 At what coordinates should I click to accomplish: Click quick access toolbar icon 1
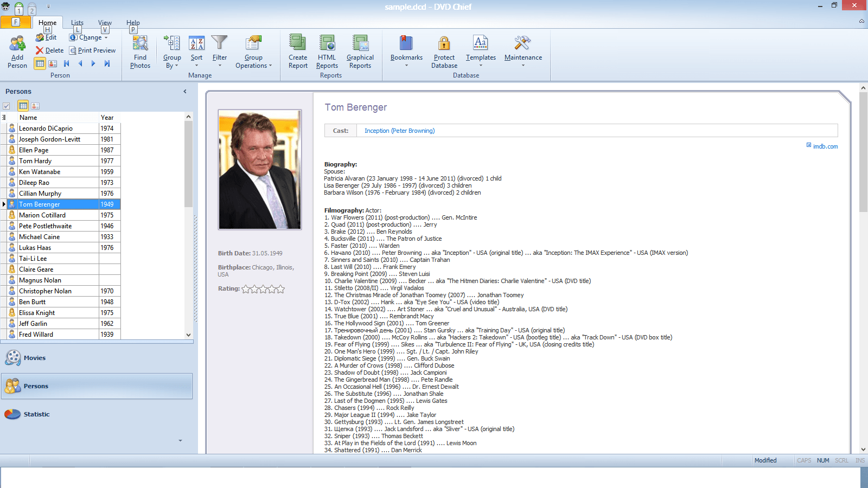[x=18, y=8]
